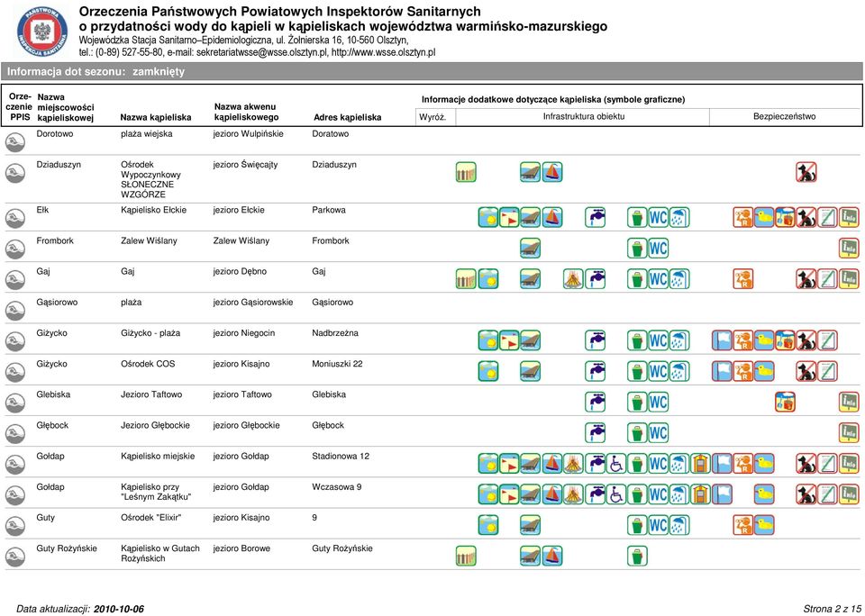Click the PPIS status icon for Gąsiorowo
Screen dimensions: 865x616
pos(15,311)
